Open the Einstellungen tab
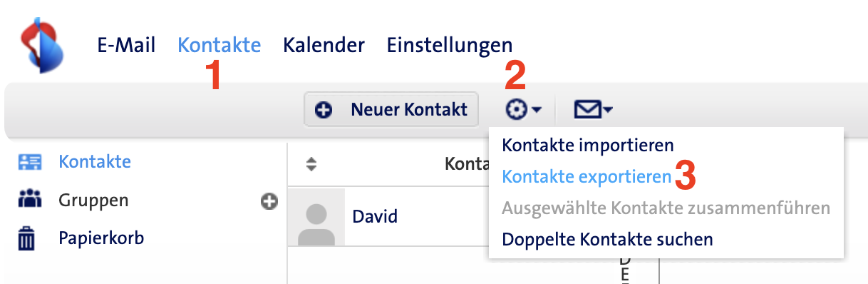Viewport: 868px width, 284px height. coord(450,46)
